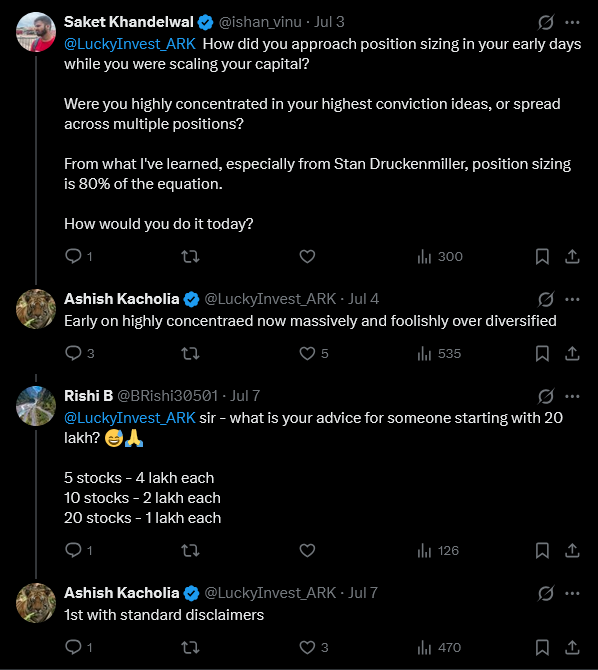Reply to Saket Khandelwal's tweet
Viewport: 598px width, 670px height.
click(78, 256)
